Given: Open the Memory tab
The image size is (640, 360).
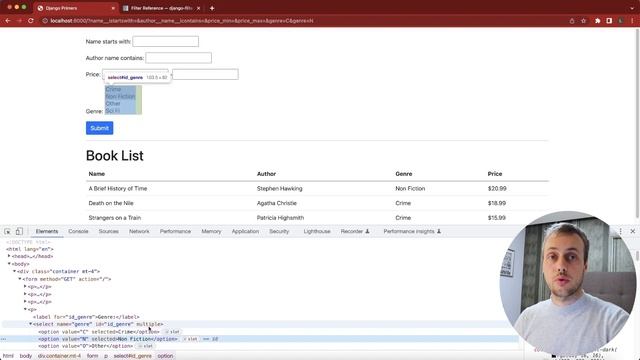Looking at the screenshot, I should coord(211,231).
